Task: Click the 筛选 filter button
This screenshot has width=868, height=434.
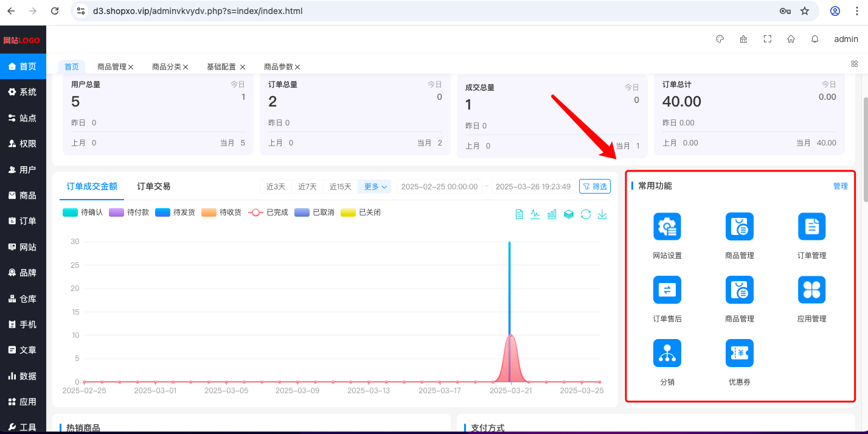Action: click(595, 186)
